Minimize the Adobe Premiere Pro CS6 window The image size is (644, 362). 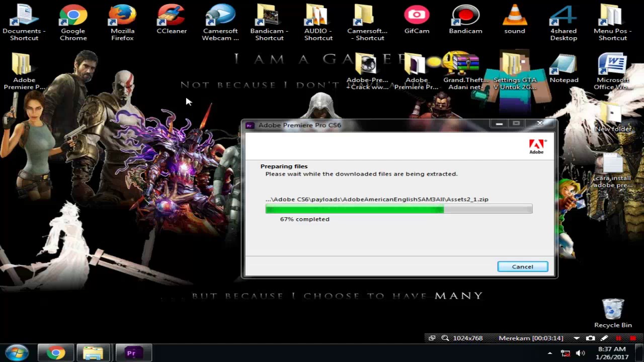point(499,124)
